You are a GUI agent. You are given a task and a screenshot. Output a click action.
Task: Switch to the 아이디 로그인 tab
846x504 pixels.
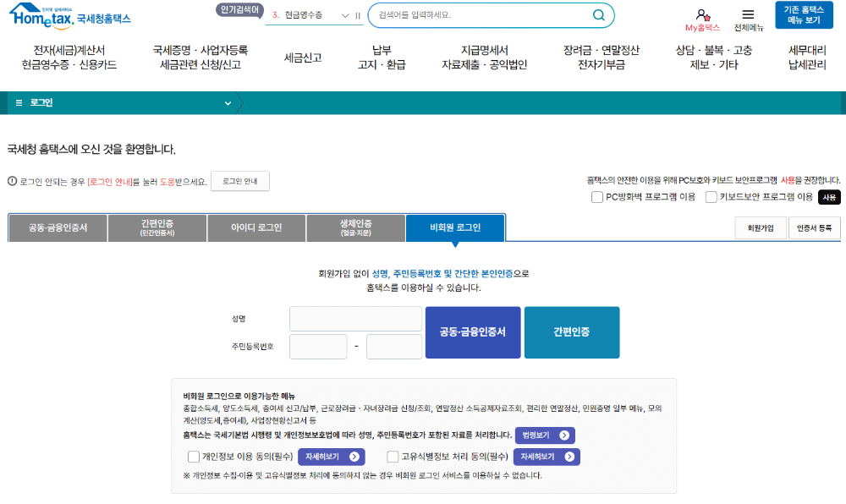click(x=255, y=227)
